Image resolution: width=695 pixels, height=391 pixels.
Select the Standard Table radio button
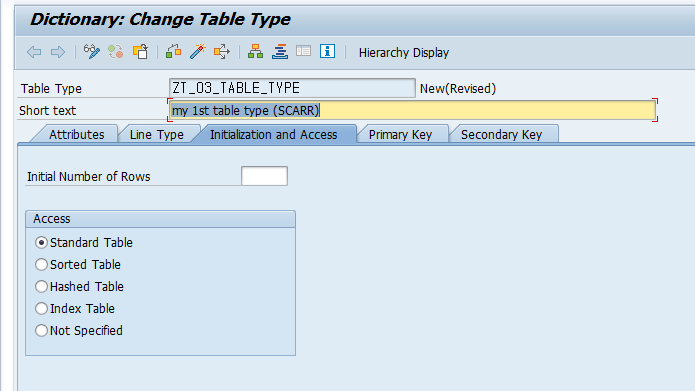[41, 242]
